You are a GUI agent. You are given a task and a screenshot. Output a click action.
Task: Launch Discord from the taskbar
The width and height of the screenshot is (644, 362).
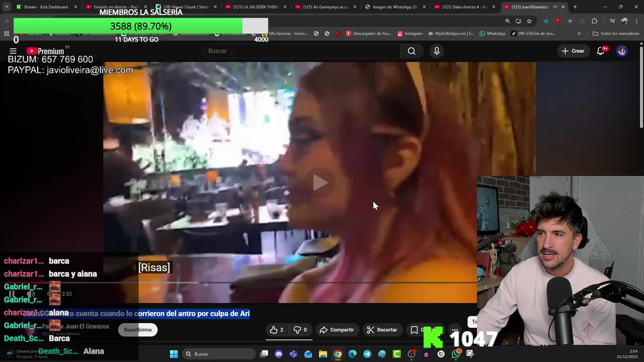pos(279,354)
